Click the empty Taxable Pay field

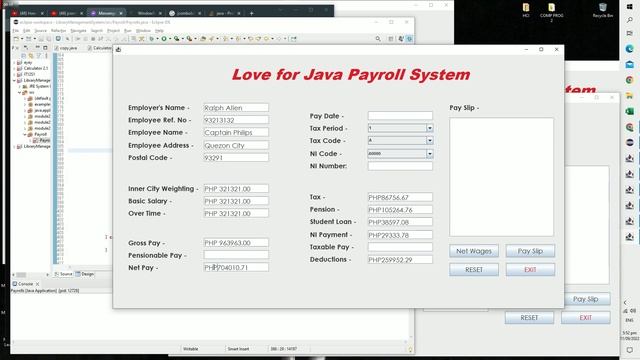point(400,247)
